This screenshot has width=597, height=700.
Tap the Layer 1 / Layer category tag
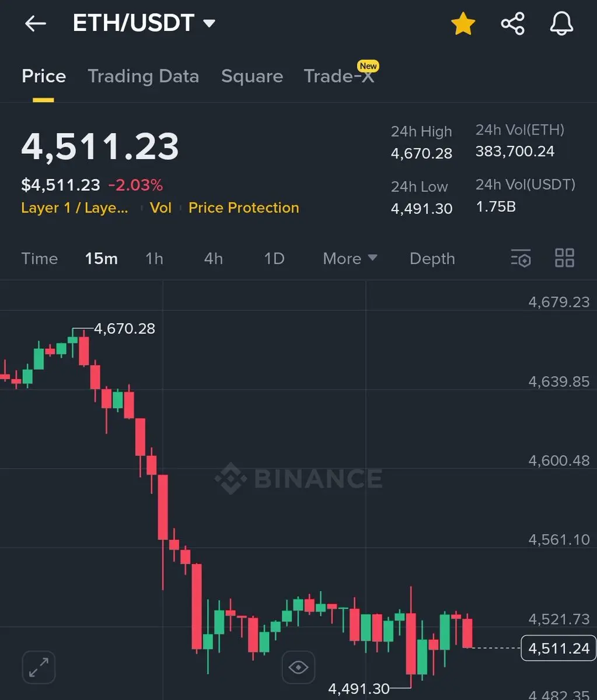74,208
